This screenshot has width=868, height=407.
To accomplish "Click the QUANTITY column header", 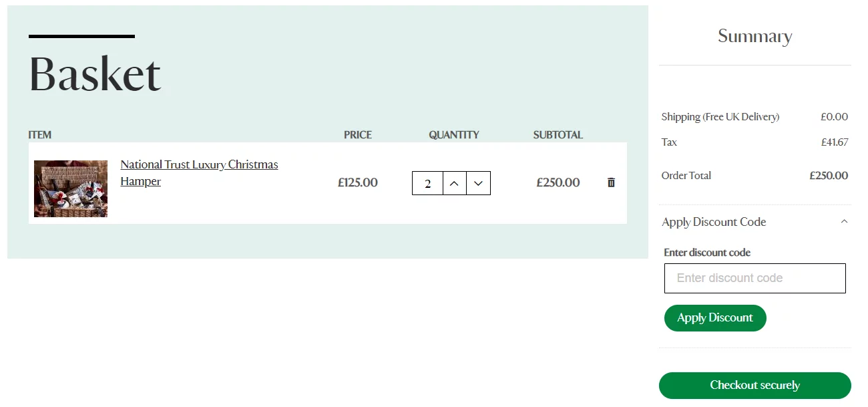I will click(x=454, y=135).
